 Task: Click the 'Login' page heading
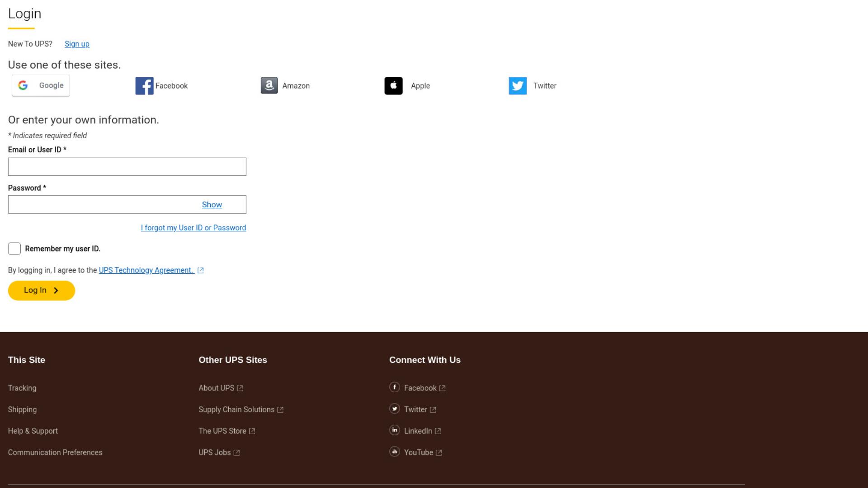[24, 14]
